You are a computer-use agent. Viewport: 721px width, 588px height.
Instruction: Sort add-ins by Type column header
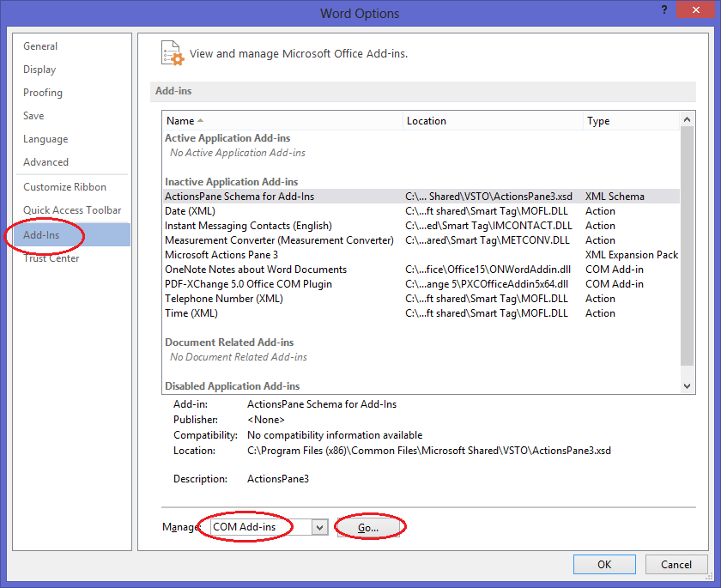click(631, 121)
